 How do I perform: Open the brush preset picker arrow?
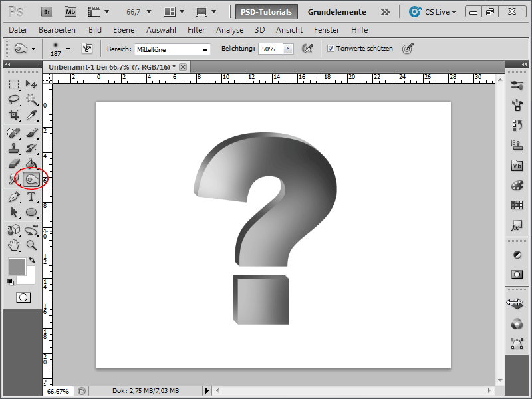68,49
